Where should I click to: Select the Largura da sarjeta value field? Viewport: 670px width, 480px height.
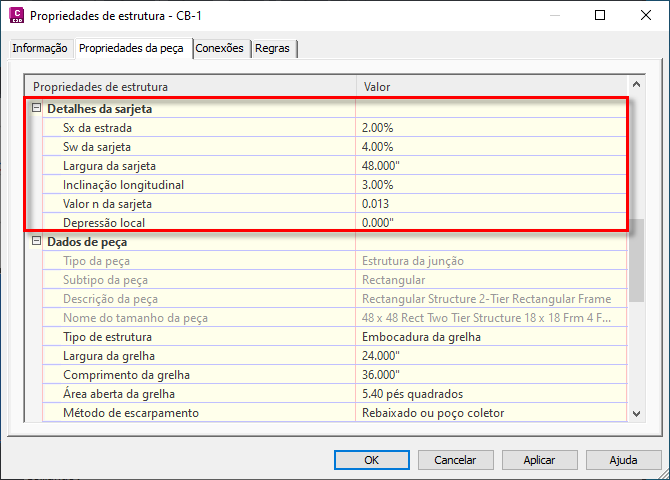coord(491,166)
